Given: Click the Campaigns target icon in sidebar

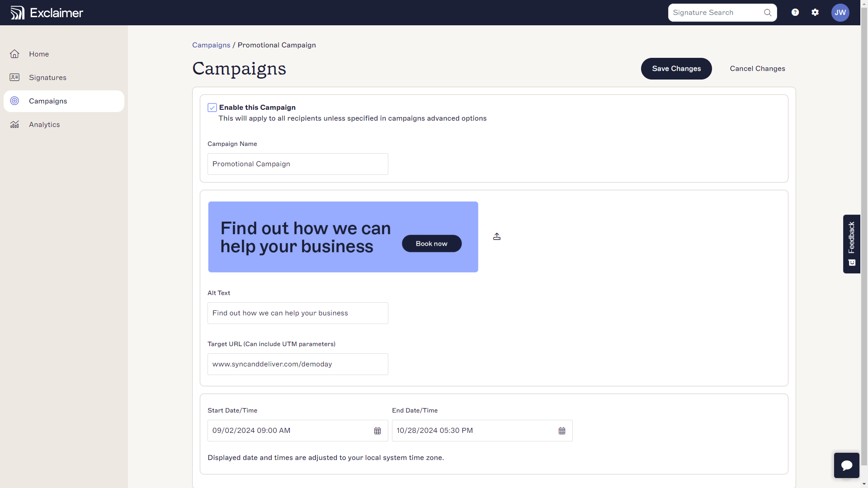Looking at the screenshot, I should pyautogui.click(x=14, y=101).
